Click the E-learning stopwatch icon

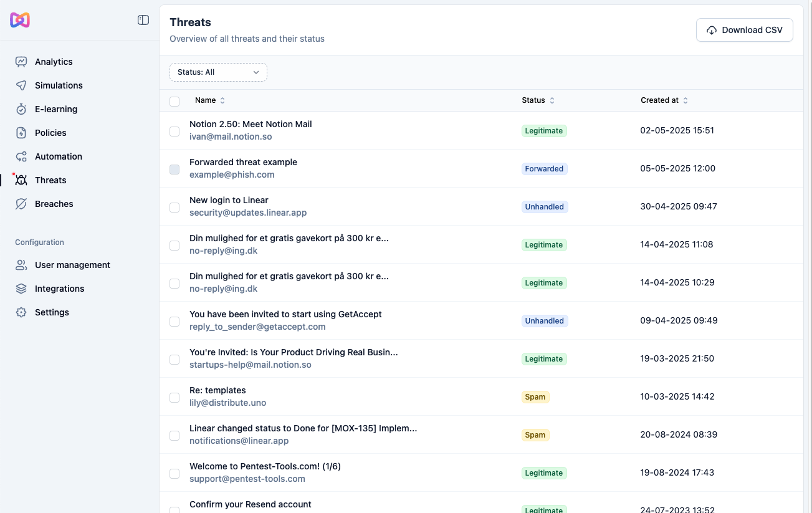[21, 109]
